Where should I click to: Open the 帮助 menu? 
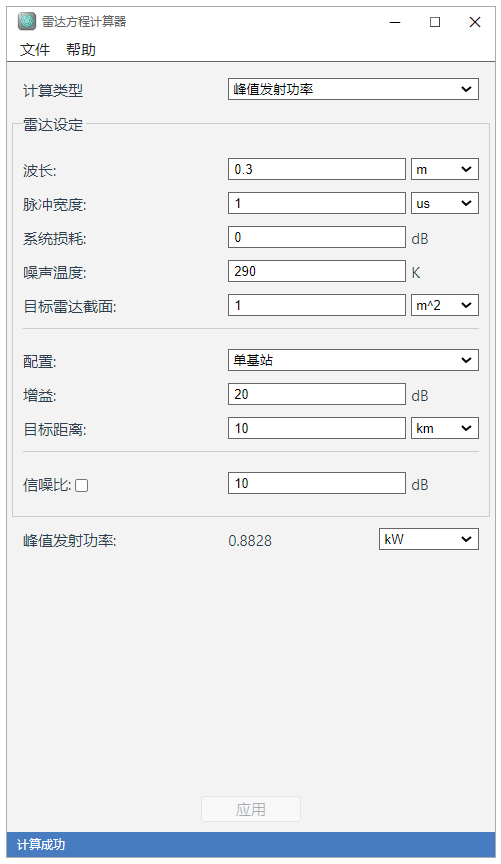click(81, 50)
